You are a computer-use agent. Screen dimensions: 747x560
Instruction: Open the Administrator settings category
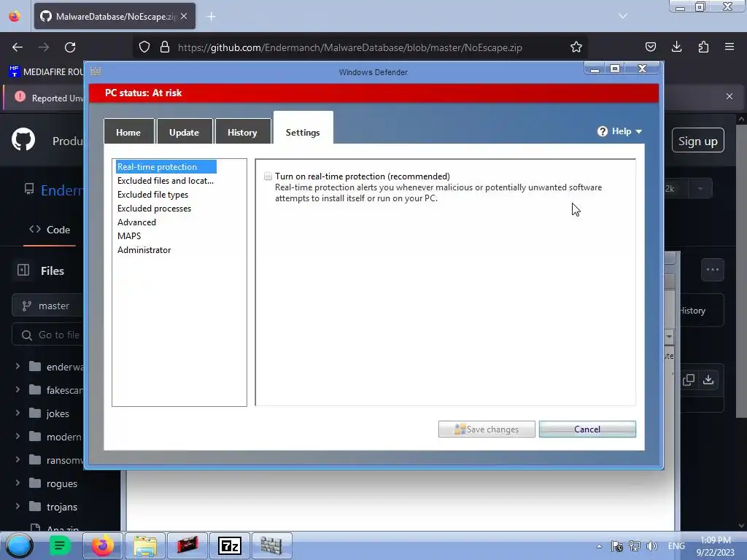pos(144,249)
